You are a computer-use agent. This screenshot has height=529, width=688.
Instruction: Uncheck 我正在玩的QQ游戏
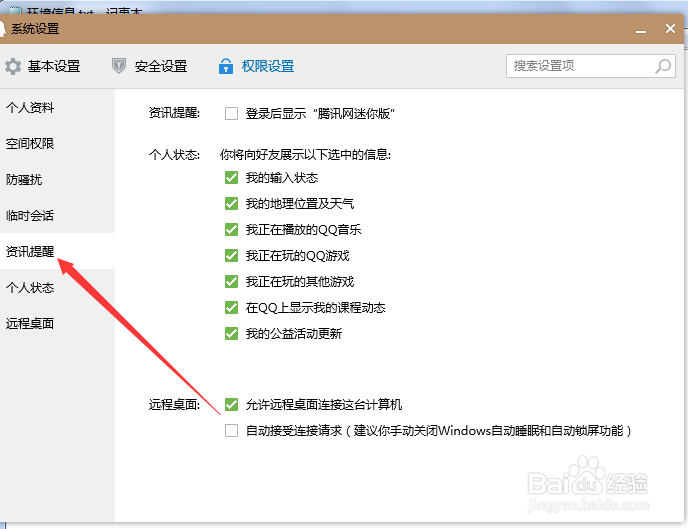[231, 255]
